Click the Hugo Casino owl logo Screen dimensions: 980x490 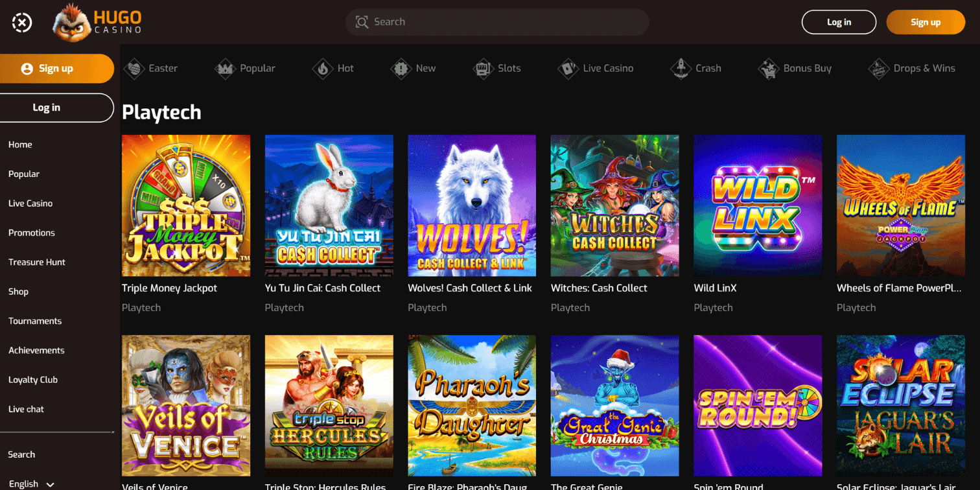coord(97,21)
